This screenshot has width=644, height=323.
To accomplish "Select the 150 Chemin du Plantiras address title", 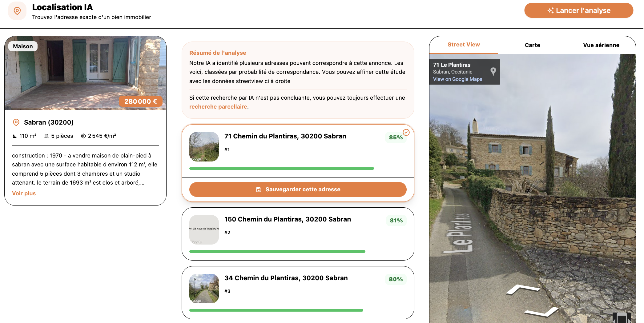I will [288, 219].
